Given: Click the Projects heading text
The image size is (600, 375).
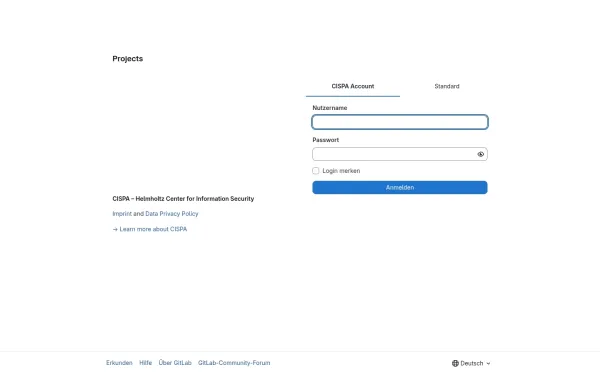Looking at the screenshot, I should coord(127,59).
